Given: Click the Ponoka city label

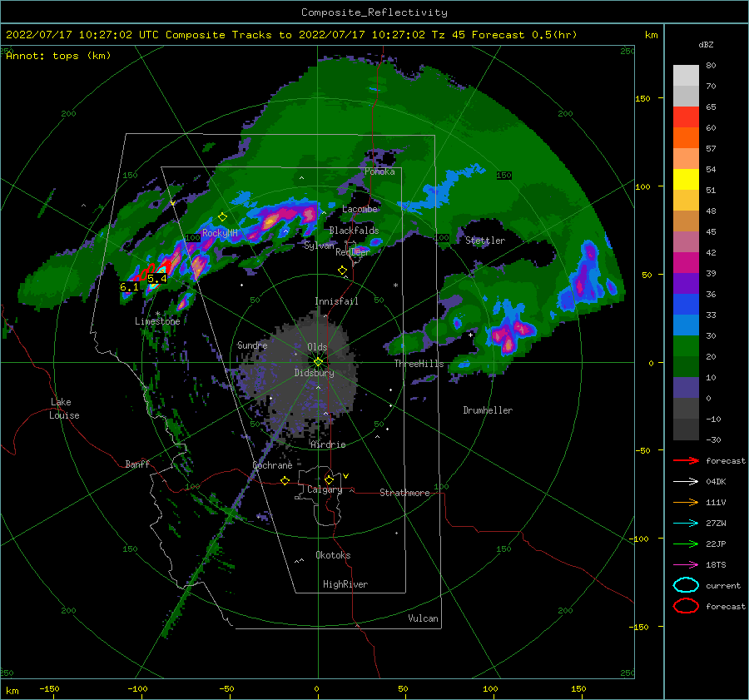Looking at the screenshot, I should click(379, 171).
